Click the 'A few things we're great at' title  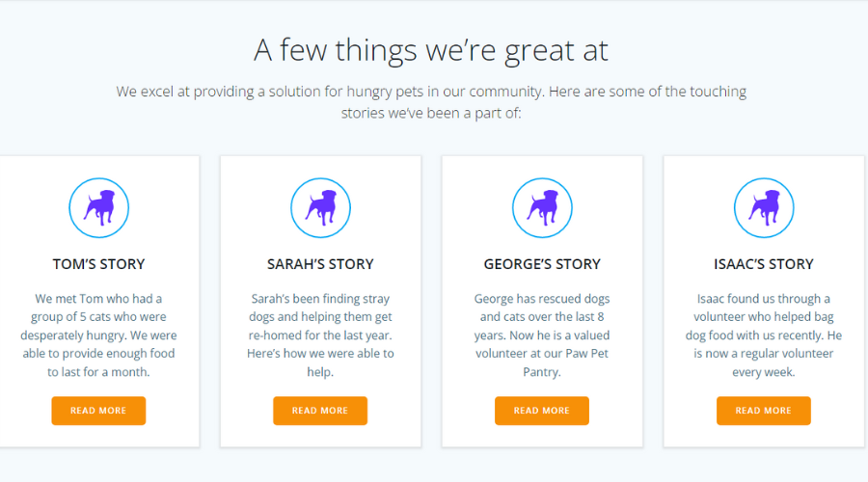coord(431,50)
